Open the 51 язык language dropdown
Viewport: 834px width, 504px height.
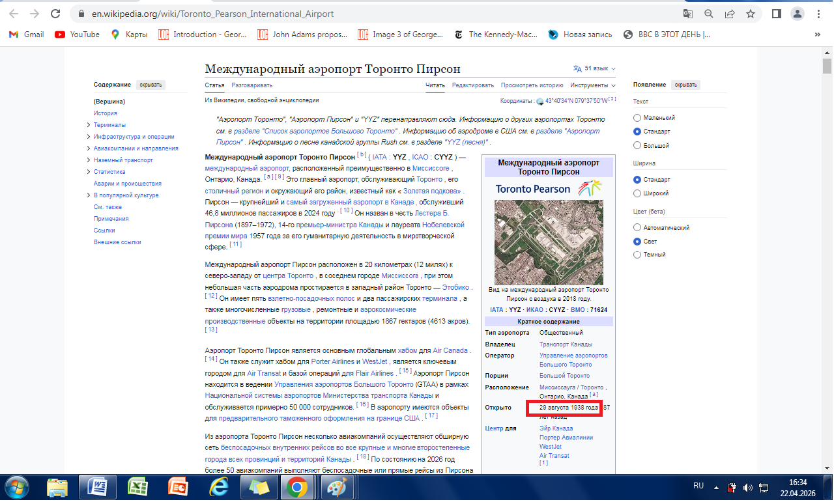(x=594, y=68)
